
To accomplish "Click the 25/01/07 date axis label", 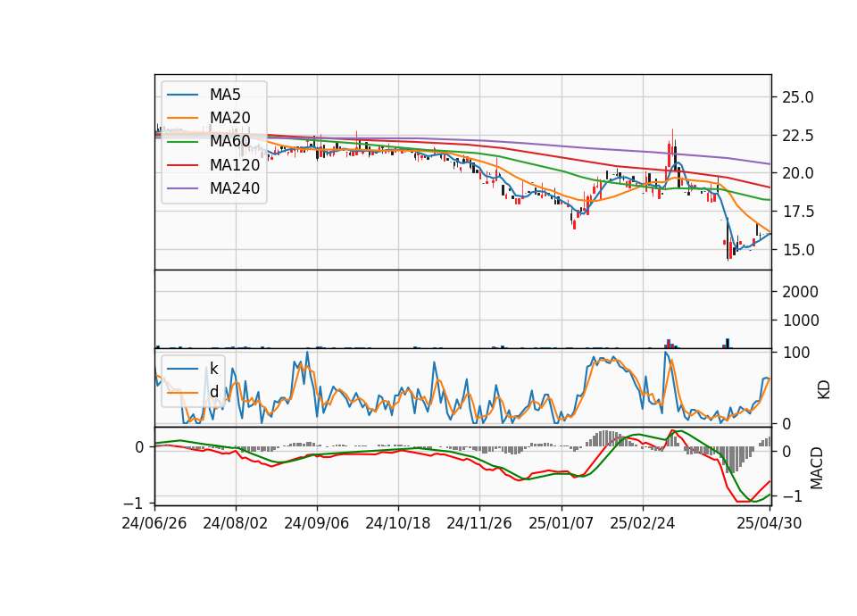I will [x=562, y=523].
